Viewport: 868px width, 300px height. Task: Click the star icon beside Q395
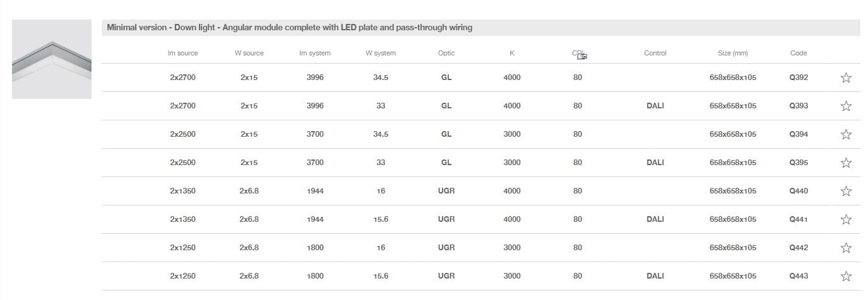click(846, 163)
